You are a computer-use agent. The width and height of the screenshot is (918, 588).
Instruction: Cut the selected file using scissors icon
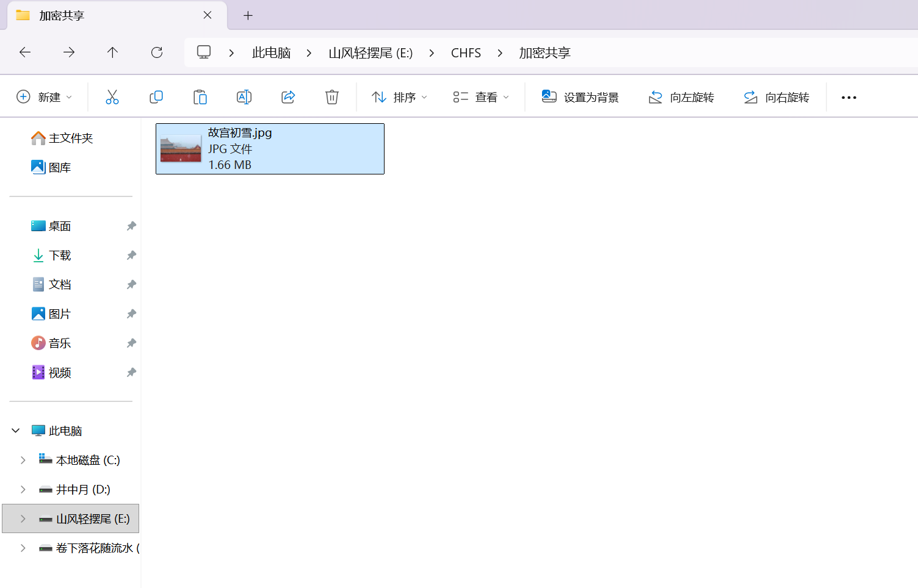click(x=112, y=96)
